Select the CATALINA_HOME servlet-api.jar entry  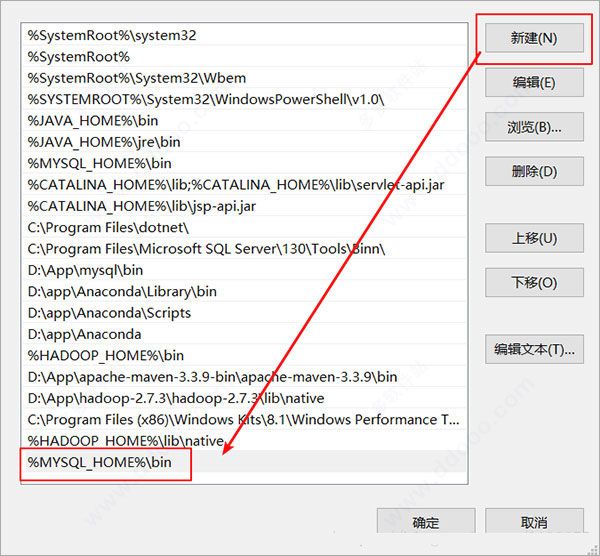(x=244, y=185)
